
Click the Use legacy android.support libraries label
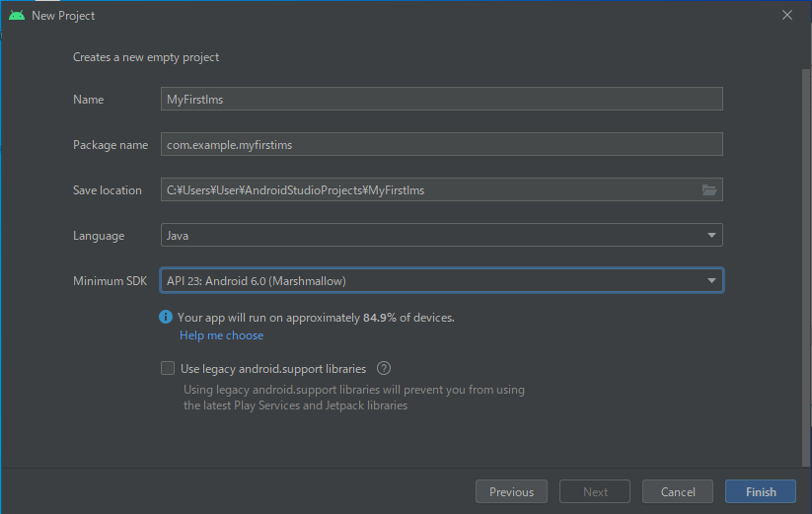click(x=273, y=369)
